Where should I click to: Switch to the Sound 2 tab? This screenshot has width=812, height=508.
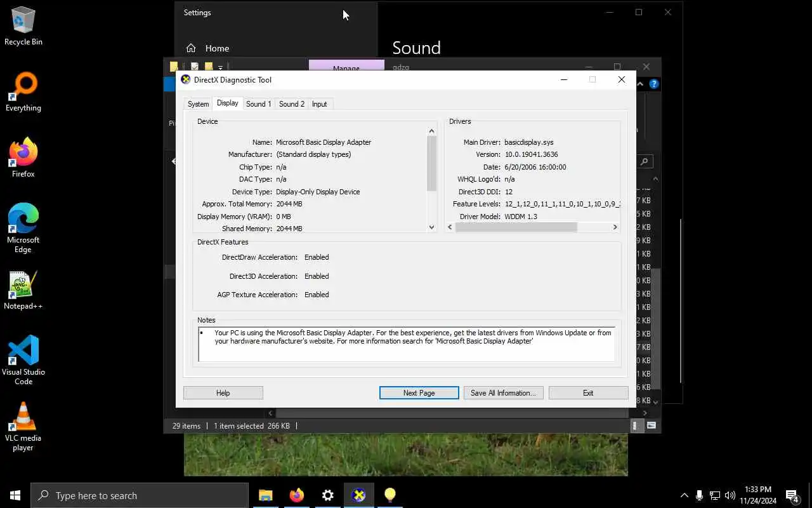[x=292, y=104]
